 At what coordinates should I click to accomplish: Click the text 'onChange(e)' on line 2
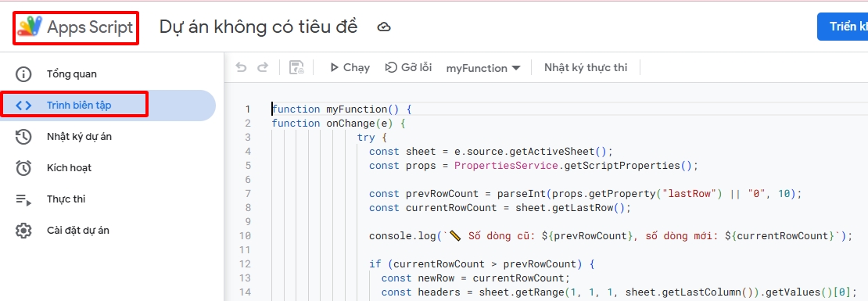tap(359, 124)
